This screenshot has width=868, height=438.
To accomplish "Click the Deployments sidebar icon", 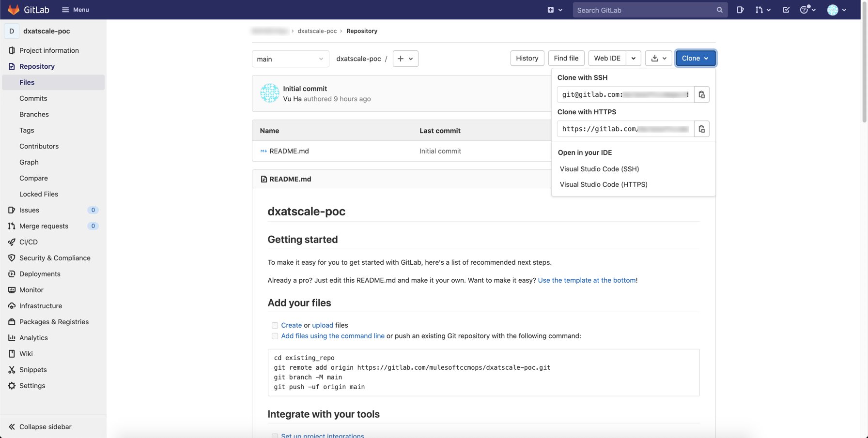I will coord(12,274).
